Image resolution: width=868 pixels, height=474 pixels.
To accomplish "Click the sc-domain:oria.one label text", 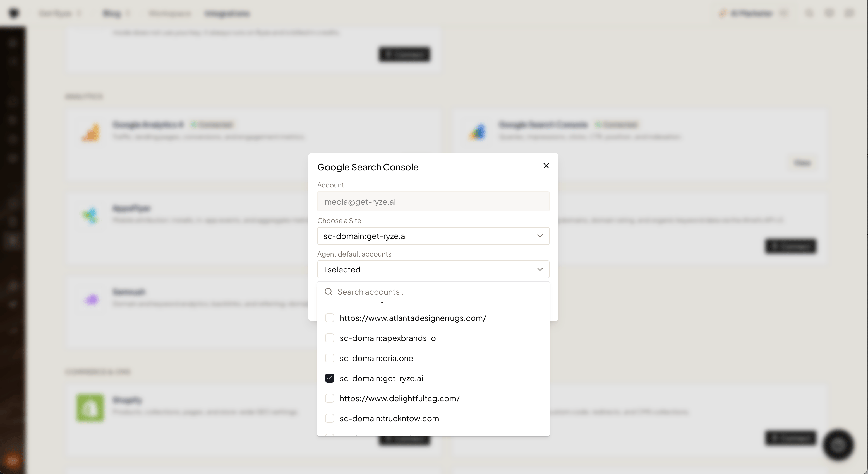I will click(376, 358).
